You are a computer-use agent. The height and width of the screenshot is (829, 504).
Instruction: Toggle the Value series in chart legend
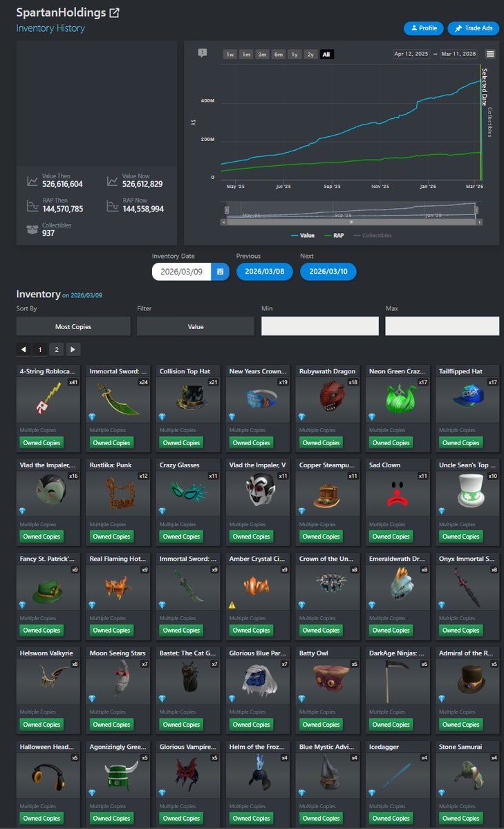(303, 235)
